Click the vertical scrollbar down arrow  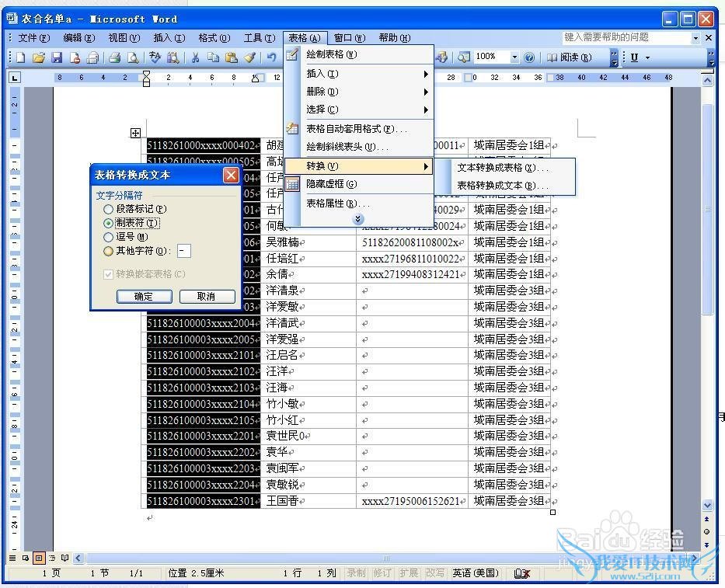[x=707, y=506]
